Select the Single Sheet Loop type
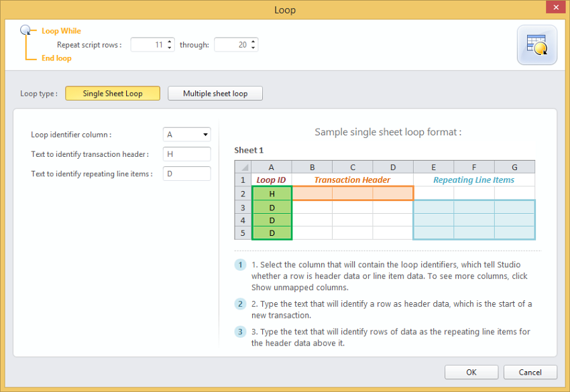 coord(113,93)
